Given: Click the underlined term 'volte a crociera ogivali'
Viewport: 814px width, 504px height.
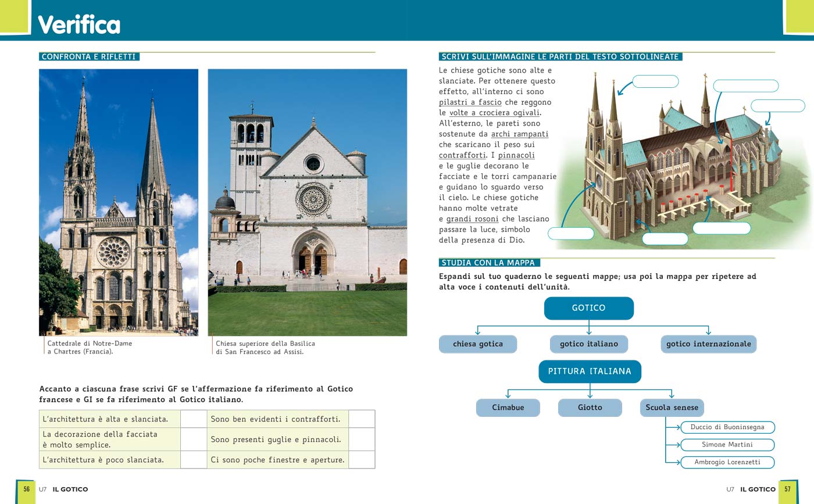Looking at the screenshot, I should pyautogui.click(x=494, y=113).
